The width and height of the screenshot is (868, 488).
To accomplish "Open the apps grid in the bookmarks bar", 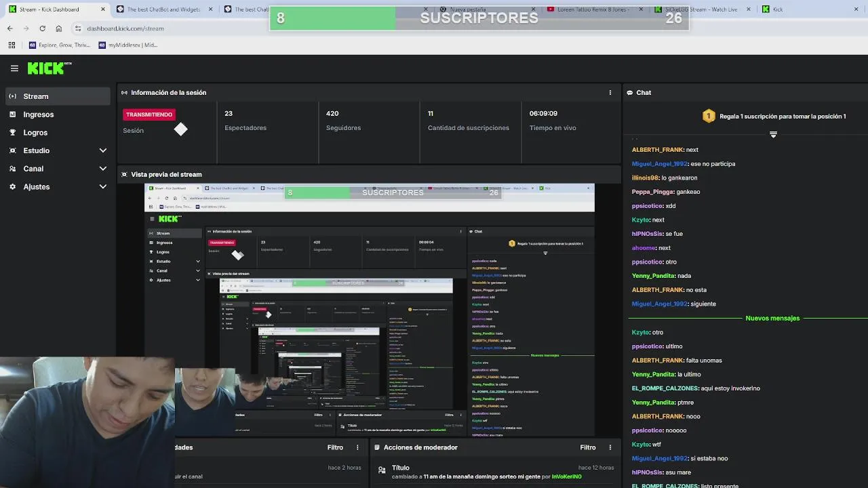I will coord(12,45).
